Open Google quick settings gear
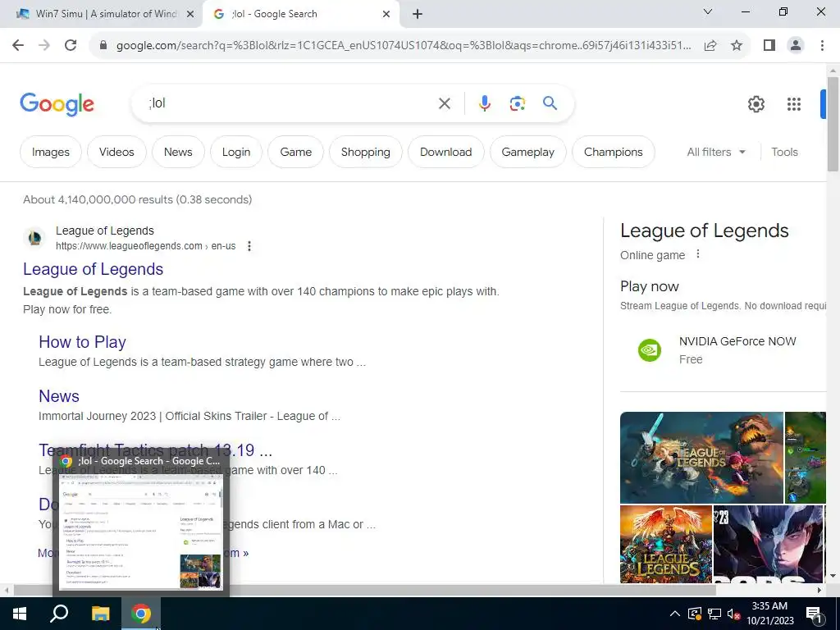Viewport: 840px width, 630px height. tap(756, 104)
